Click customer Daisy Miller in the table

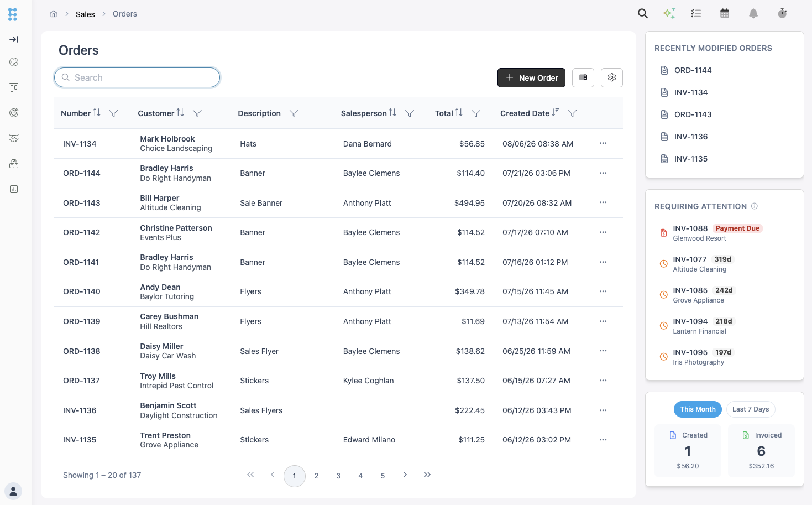161,346
